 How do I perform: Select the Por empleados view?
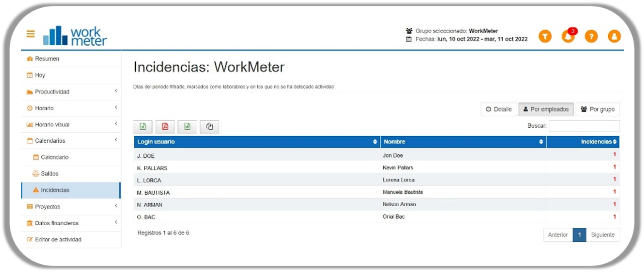[546, 109]
